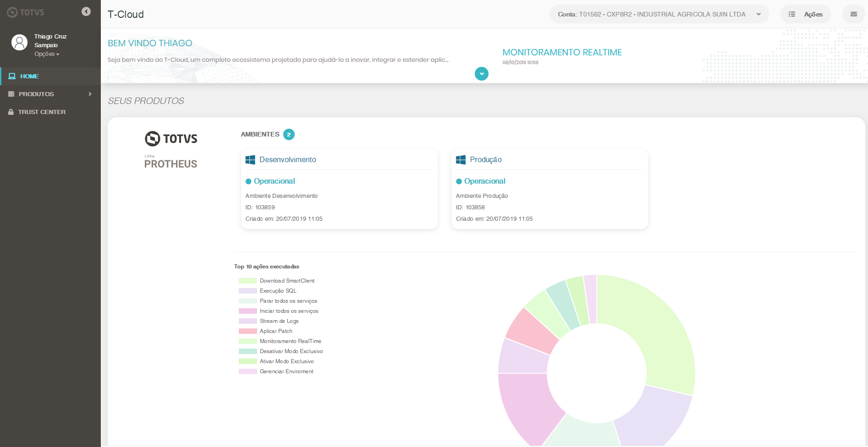Click the TOTVS logo in the sidebar
The height and width of the screenshot is (447, 868).
pos(26,12)
